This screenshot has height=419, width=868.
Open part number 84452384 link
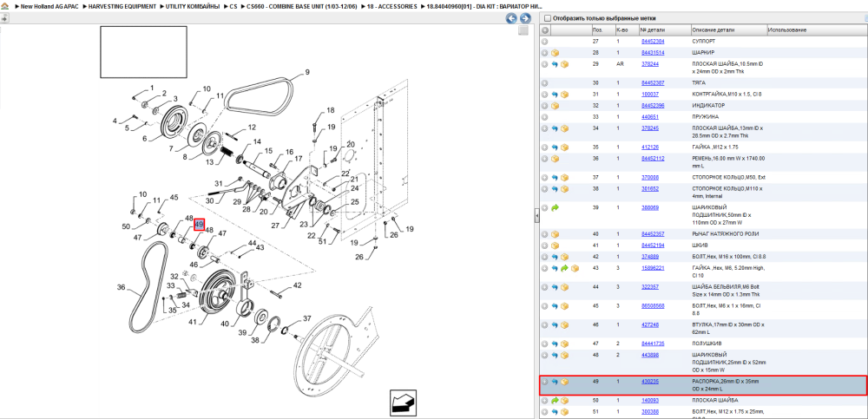point(653,41)
